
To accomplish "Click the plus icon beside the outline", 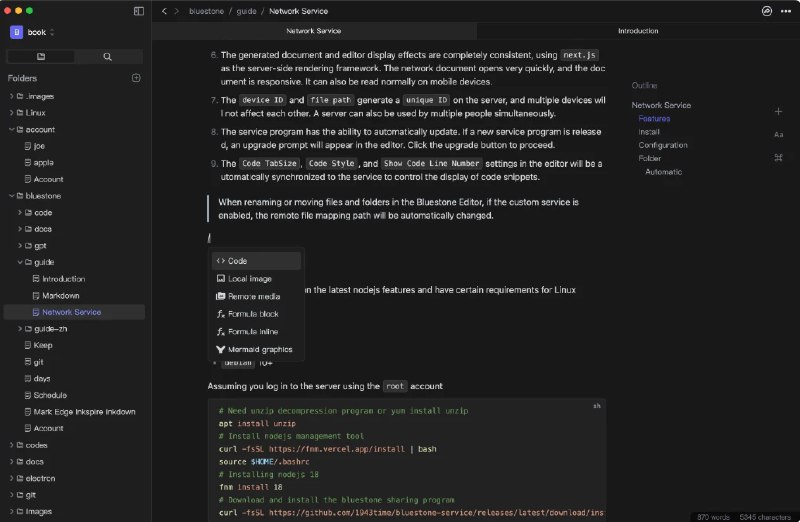I will 778,111.
